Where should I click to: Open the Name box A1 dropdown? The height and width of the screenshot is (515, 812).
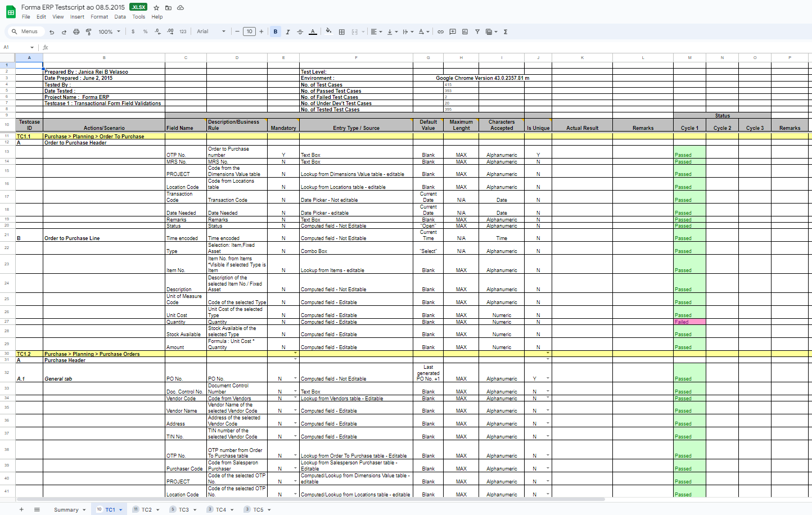(x=32, y=48)
